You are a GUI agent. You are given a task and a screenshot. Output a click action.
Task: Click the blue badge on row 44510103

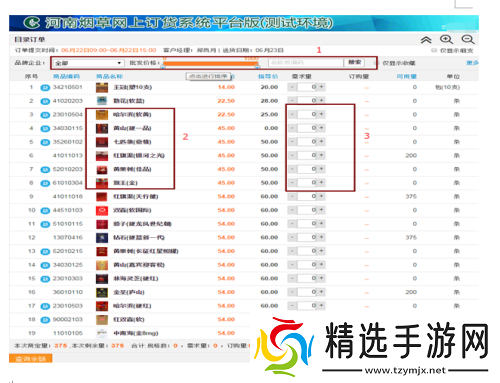click(x=45, y=211)
